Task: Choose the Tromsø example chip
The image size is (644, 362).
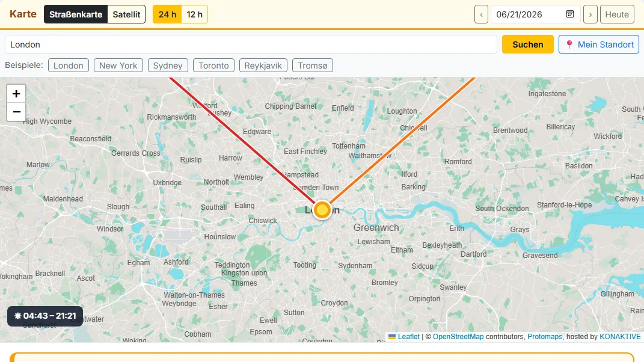Action: 313,66
